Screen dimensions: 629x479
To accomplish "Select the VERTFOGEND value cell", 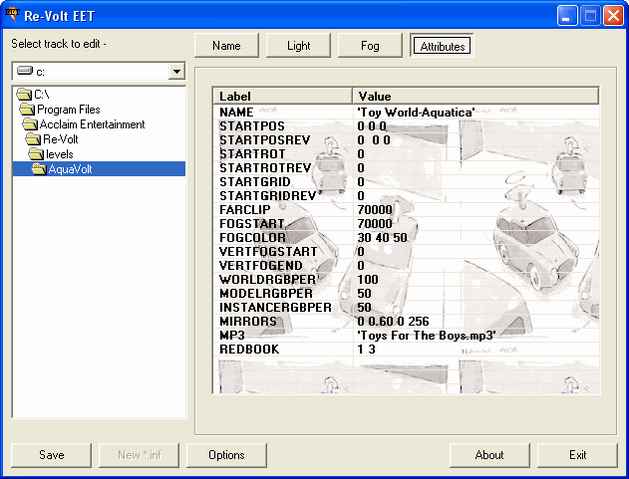I will point(476,266).
